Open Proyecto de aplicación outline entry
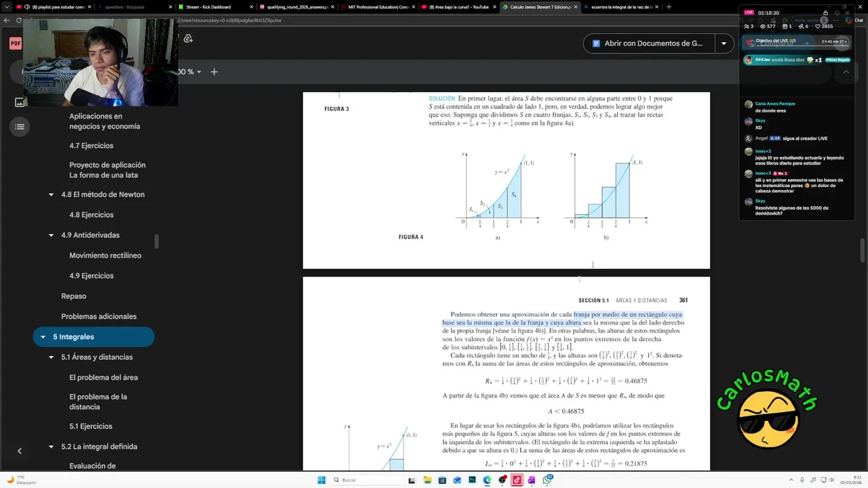Viewport: 868px width, 488px height. (x=107, y=170)
